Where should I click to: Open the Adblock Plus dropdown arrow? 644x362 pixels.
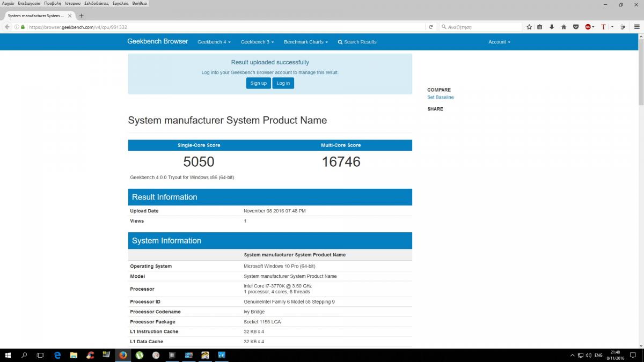(x=593, y=27)
